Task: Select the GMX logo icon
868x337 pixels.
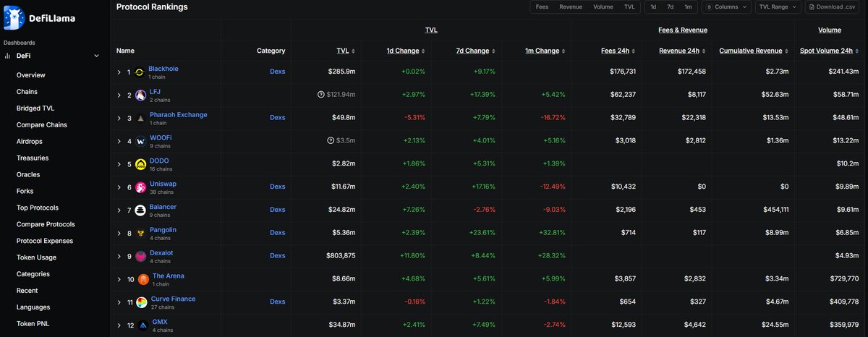Action: point(143,325)
